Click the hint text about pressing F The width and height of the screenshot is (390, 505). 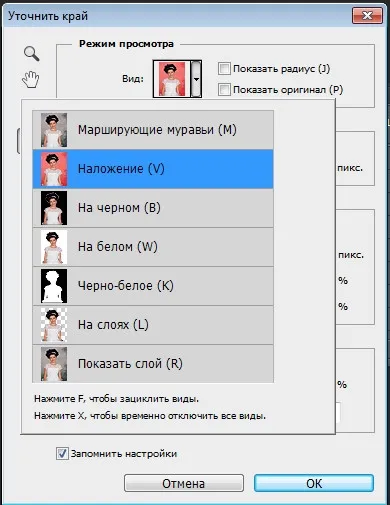116,399
